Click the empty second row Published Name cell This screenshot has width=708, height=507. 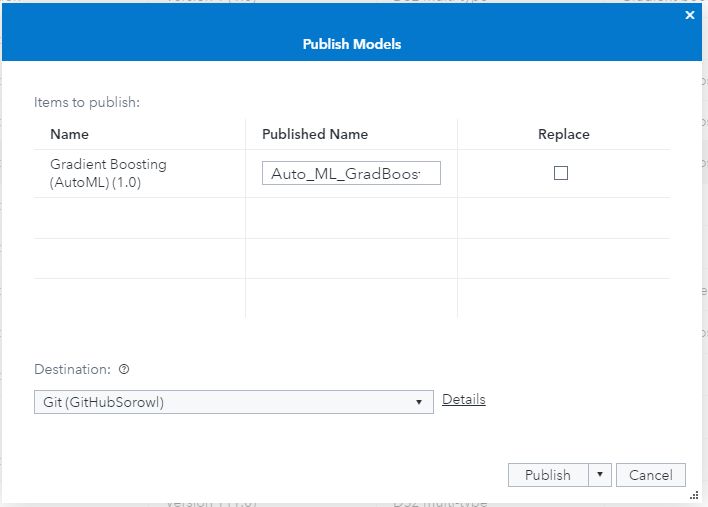coord(351,218)
